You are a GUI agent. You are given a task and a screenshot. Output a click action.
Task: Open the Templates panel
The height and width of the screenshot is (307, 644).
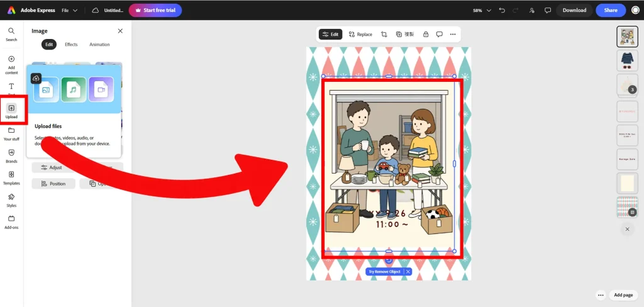click(11, 177)
